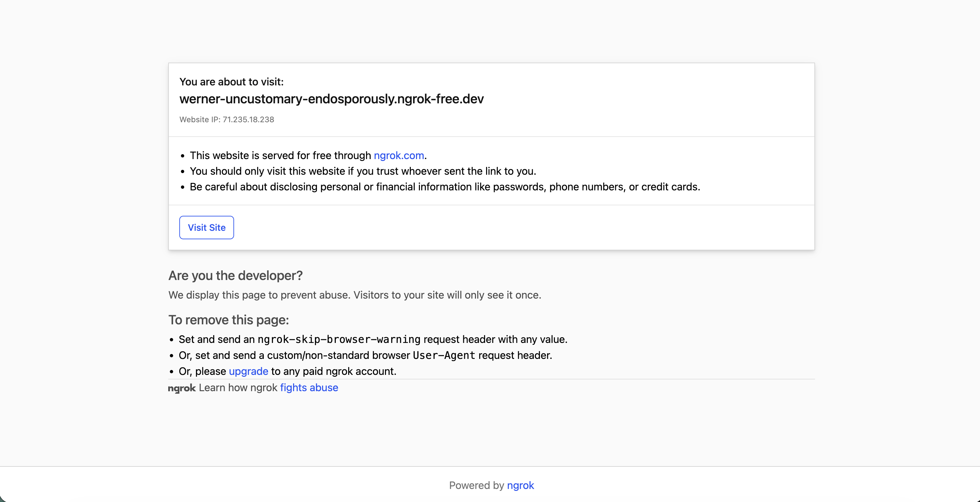Open the fights abuse link

[309, 388]
